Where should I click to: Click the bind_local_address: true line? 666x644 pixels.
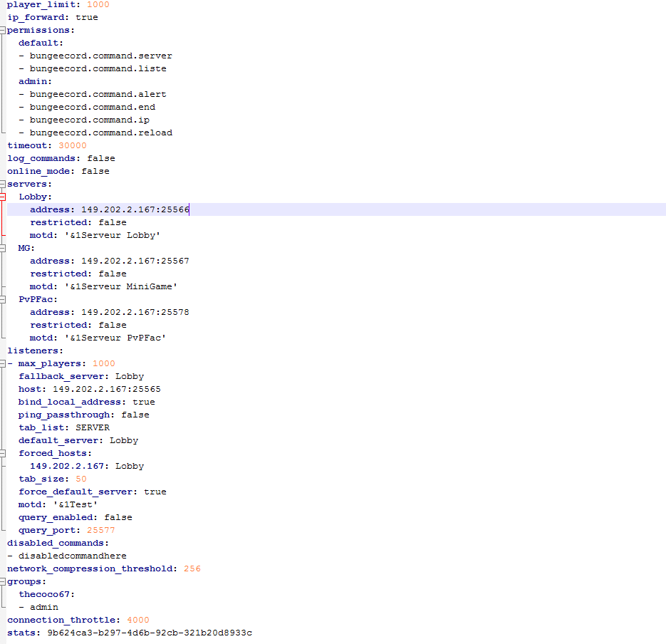point(87,402)
